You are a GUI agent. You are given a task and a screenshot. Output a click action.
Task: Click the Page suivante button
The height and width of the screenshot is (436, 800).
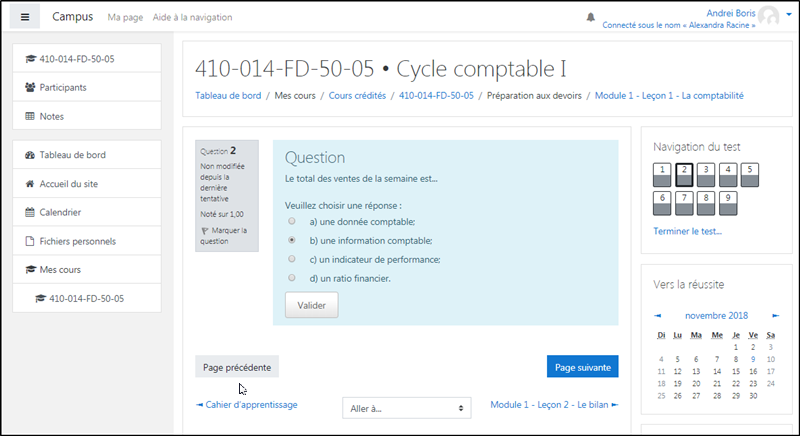[582, 367]
